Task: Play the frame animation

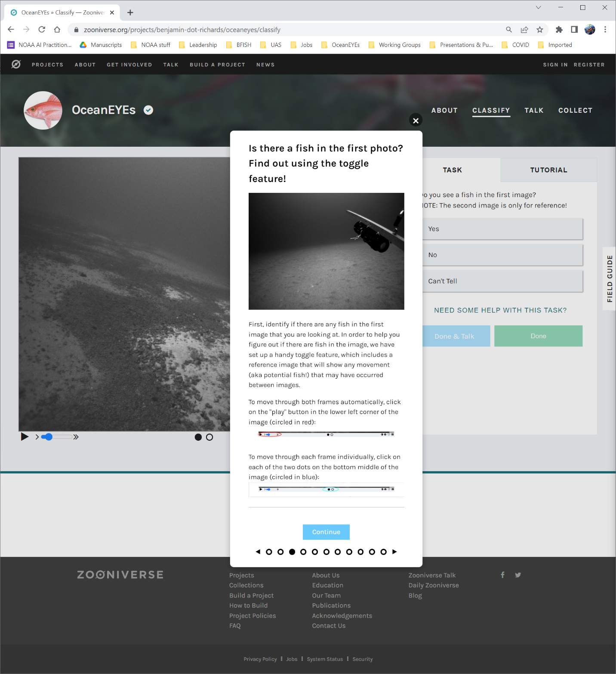Action: tap(25, 437)
